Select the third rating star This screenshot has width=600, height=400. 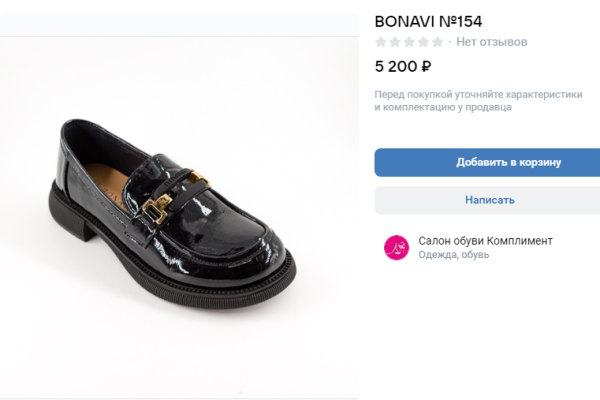coord(409,42)
